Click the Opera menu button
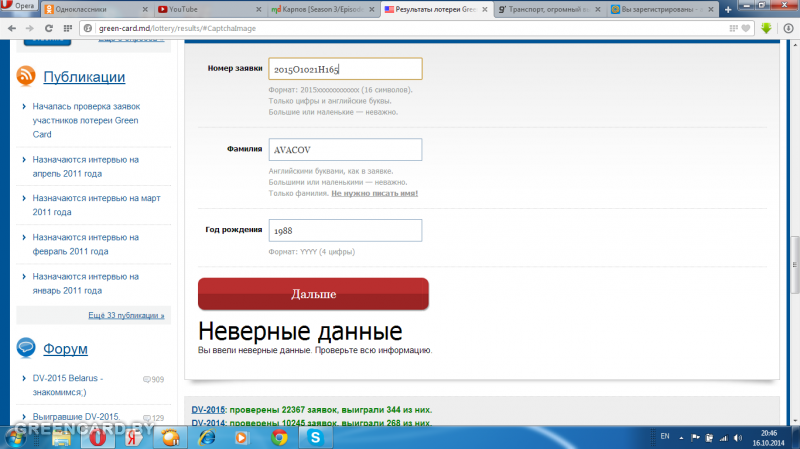The height and width of the screenshot is (449, 800). [18, 6]
